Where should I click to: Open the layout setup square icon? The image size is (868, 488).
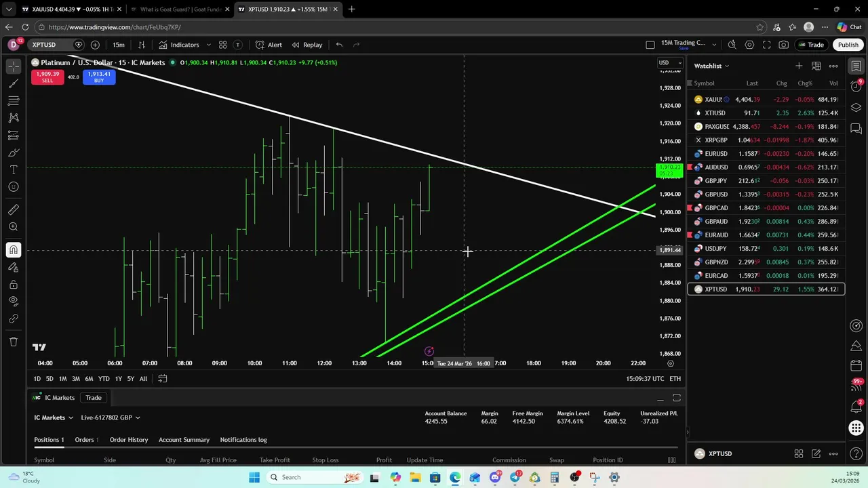coord(650,45)
